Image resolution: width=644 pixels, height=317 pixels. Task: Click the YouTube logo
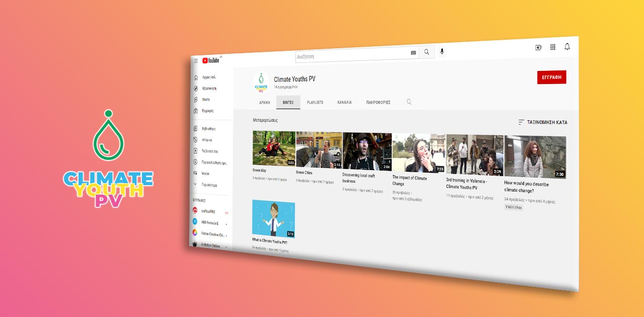(x=211, y=60)
